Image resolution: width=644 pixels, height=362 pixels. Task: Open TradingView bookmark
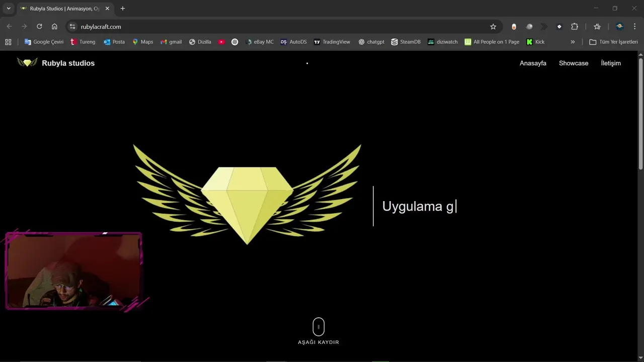(332, 42)
